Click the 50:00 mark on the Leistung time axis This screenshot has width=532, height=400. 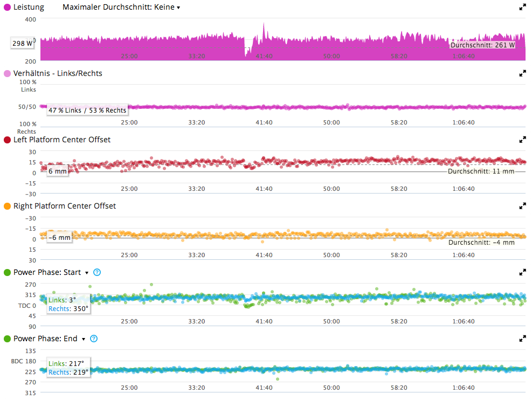(331, 56)
